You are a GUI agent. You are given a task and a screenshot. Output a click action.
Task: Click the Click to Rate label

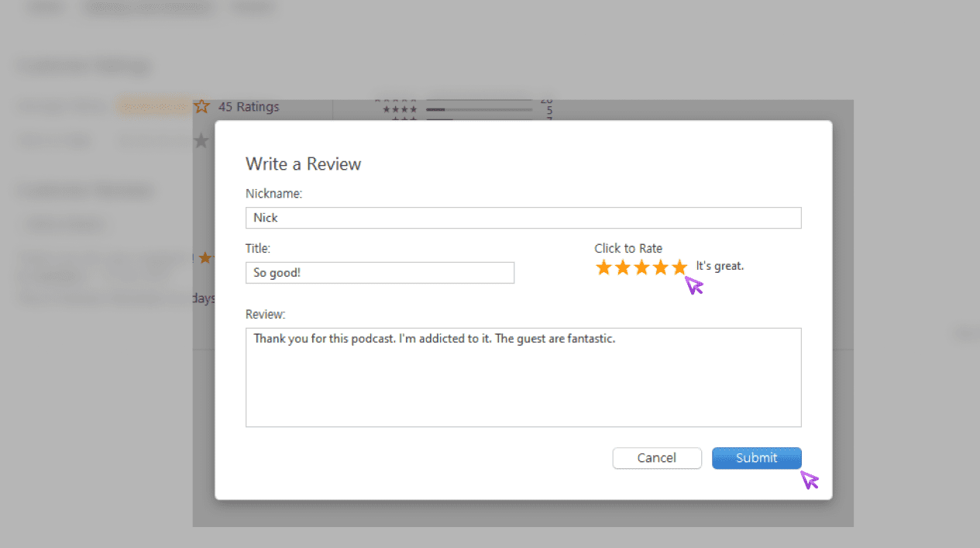click(x=628, y=249)
